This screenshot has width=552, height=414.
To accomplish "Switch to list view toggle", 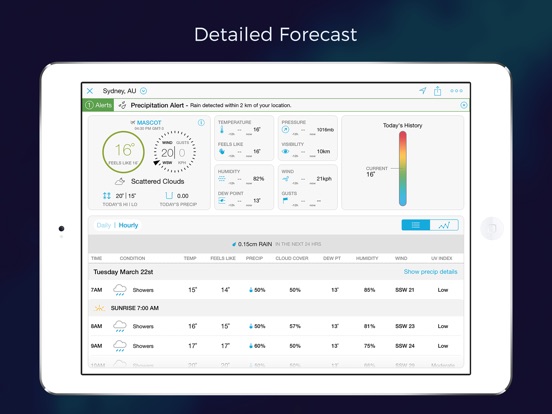I will tap(416, 225).
